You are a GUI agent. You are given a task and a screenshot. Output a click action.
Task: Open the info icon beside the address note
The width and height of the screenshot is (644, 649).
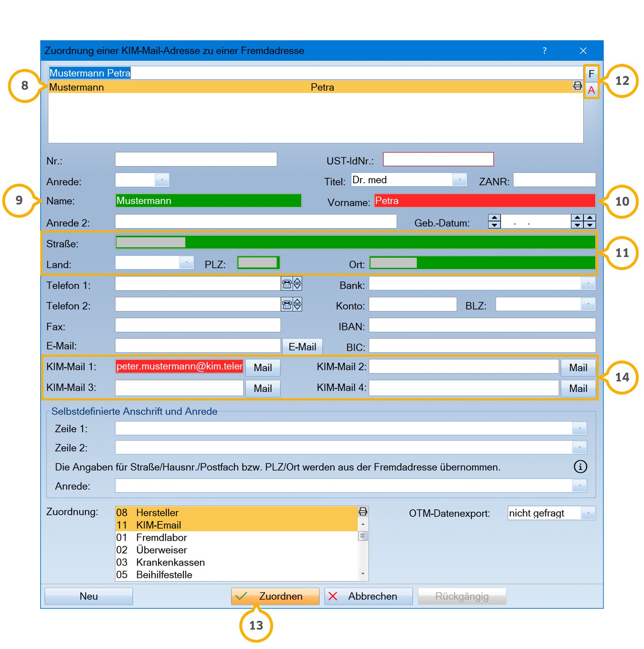(580, 467)
